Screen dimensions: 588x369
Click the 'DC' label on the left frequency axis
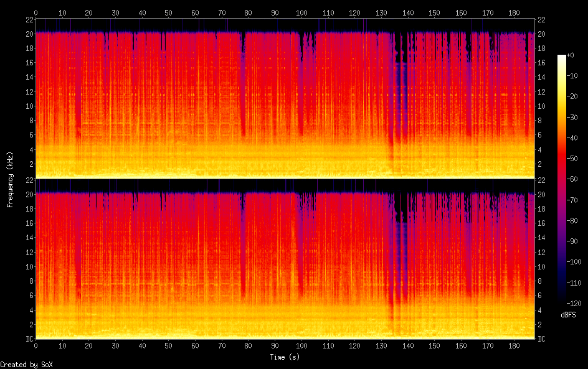click(27, 339)
